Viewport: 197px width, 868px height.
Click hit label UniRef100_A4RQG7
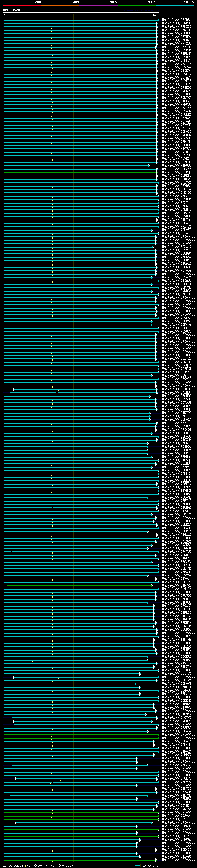coord(176,165)
